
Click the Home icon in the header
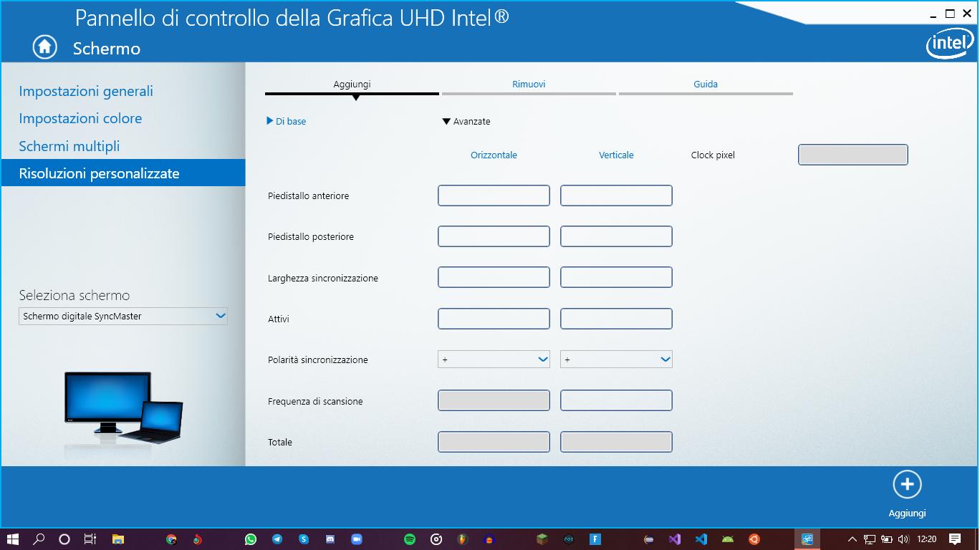(44, 47)
